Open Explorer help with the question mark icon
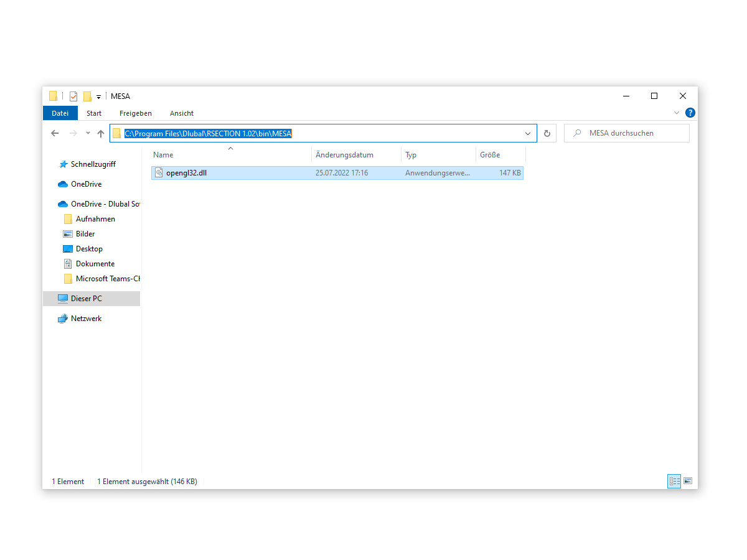The image size is (747, 560). pos(690,113)
